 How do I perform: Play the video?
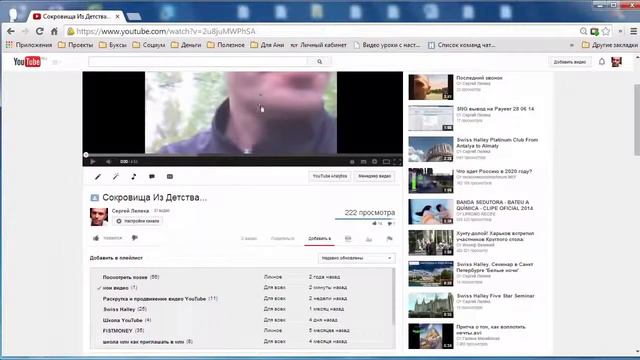93,162
